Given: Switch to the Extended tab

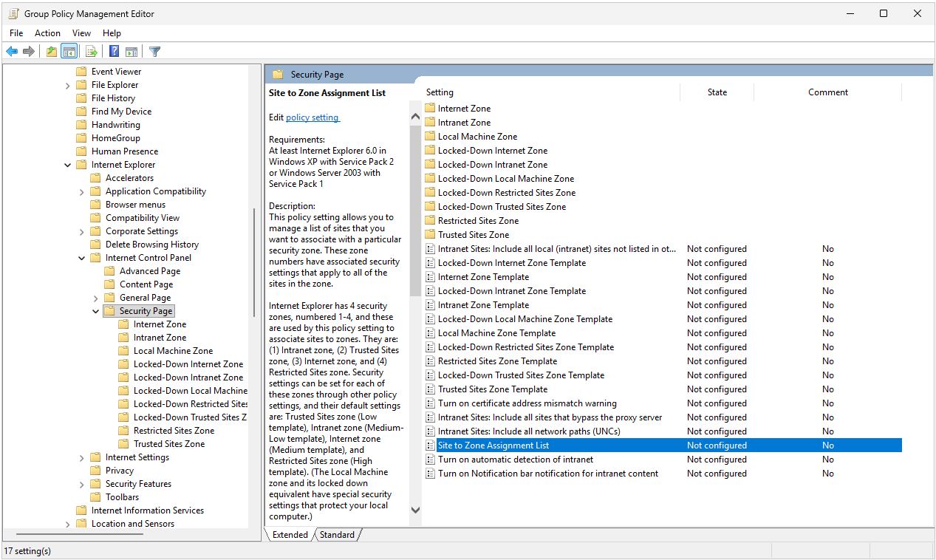Looking at the screenshot, I should point(290,534).
